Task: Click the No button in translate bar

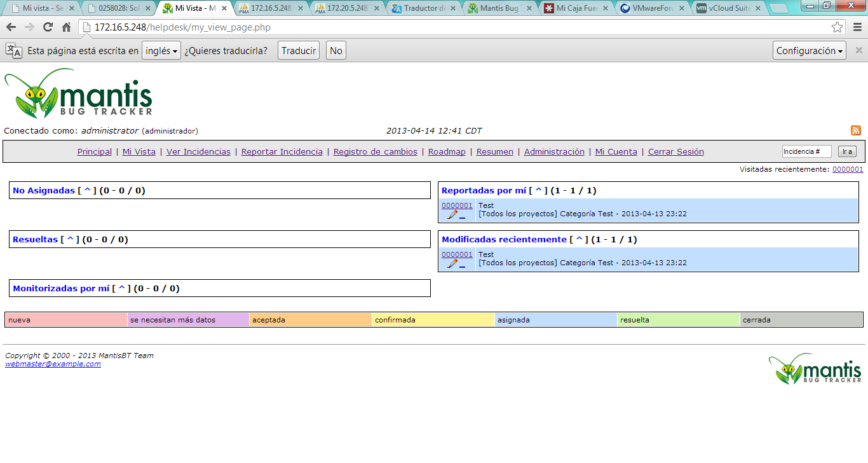Action: click(x=336, y=51)
